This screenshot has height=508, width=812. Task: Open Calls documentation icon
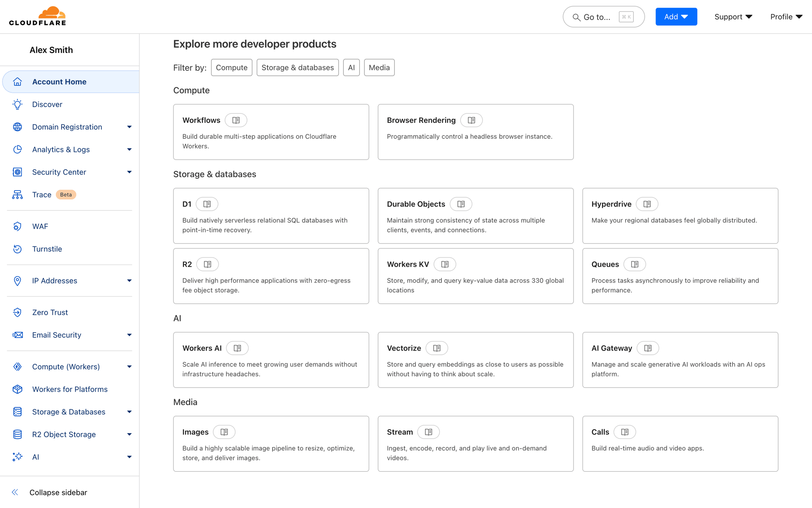[625, 432]
